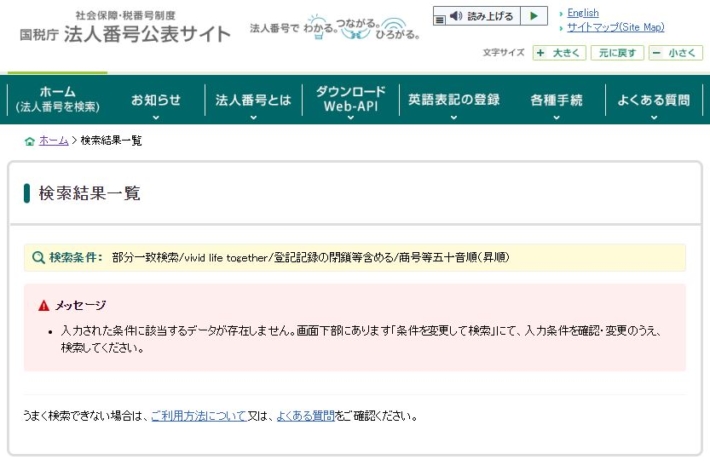Open the サイトマップ(Site Map) link
710x465 pixels.
click(615, 27)
